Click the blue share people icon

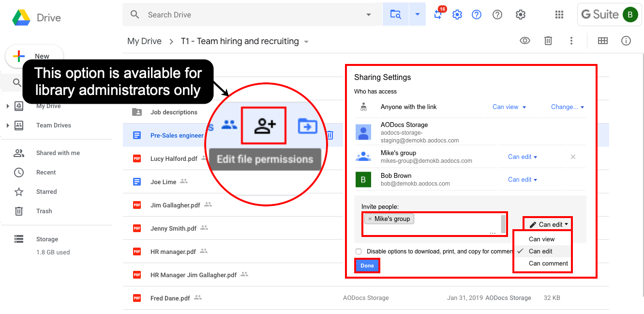point(229,125)
